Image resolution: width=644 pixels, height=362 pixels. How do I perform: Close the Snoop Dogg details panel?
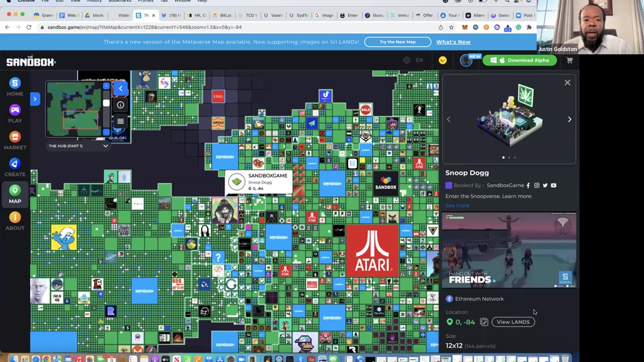[x=567, y=82]
